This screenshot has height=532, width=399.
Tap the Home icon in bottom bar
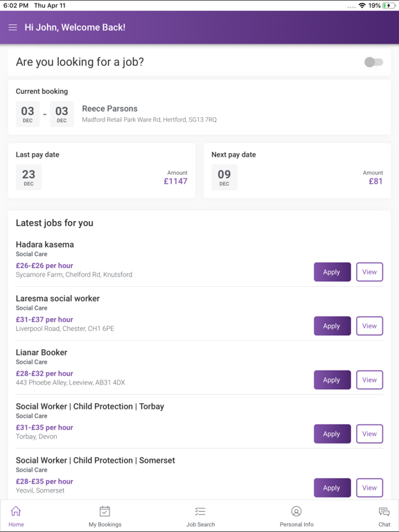(16, 511)
